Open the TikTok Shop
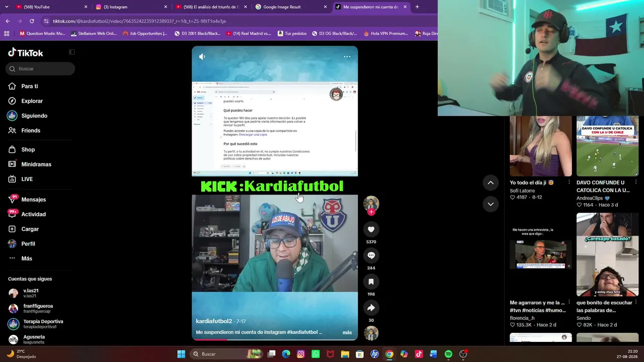Screen dimensions: 644x362 [22, 150]
